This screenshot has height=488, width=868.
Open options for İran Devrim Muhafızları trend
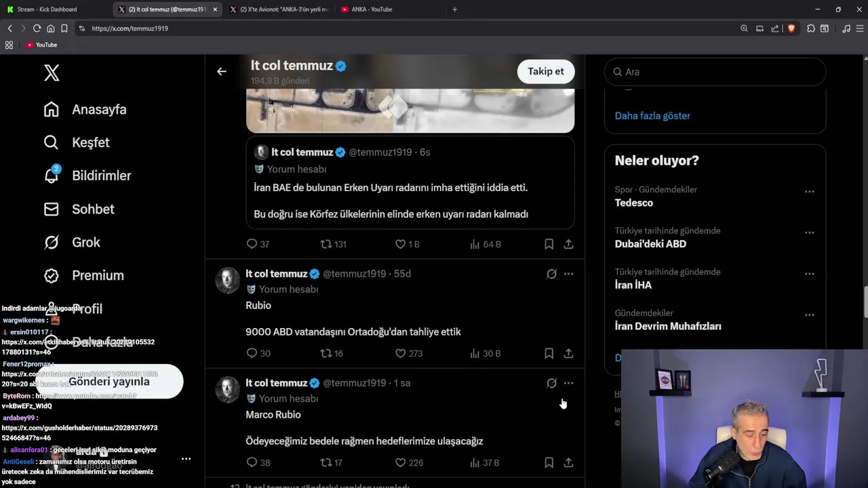pyautogui.click(x=809, y=315)
